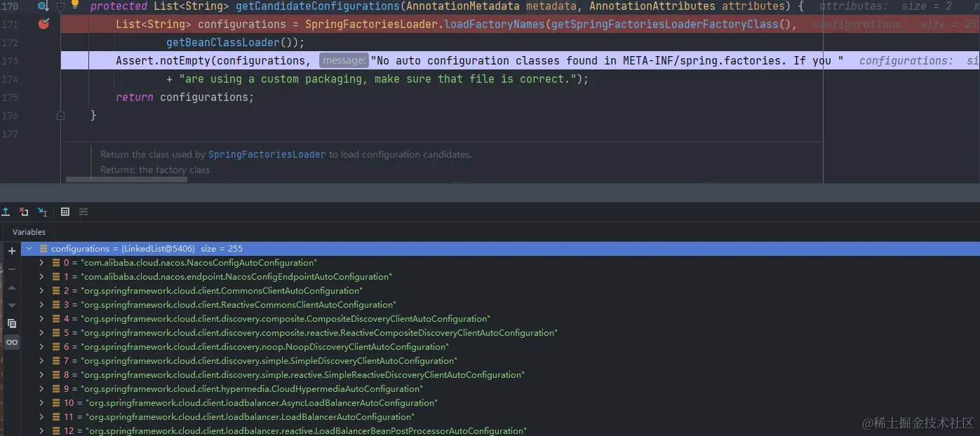This screenshot has height=436, width=980.
Task: Click the plus New Watch icon
Action: coord(12,250)
